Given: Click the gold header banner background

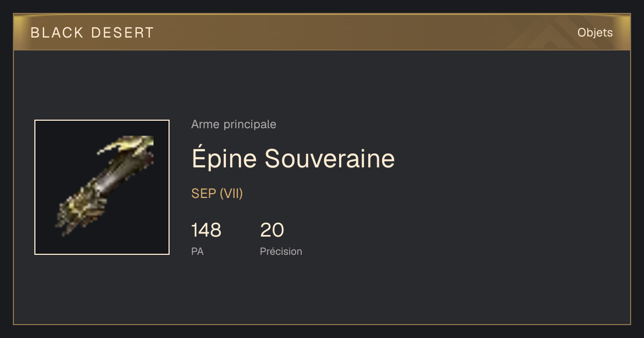Looking at the screenshot, I should point(322,33).
